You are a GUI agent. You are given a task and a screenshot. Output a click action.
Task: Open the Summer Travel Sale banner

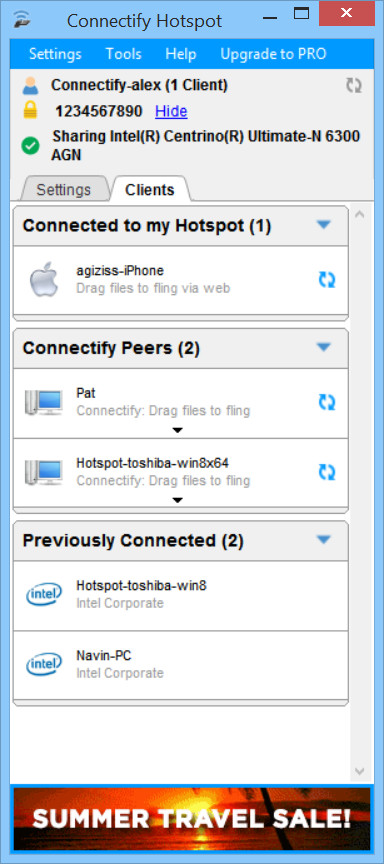[x=192, y=819]
